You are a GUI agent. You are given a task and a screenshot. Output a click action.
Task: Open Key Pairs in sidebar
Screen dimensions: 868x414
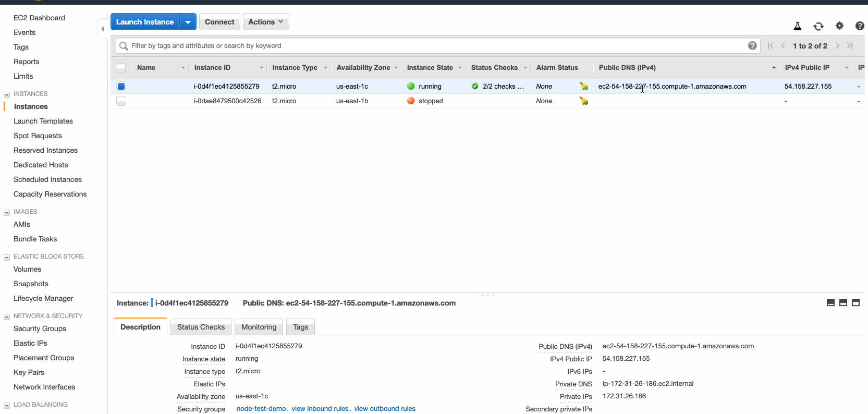click(x=29, y=372)
